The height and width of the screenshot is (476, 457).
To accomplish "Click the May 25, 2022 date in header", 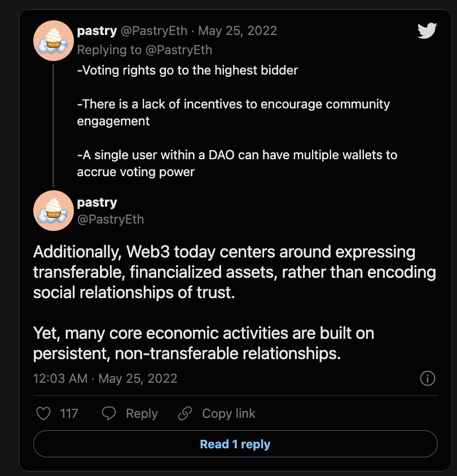I will (238, 30).
